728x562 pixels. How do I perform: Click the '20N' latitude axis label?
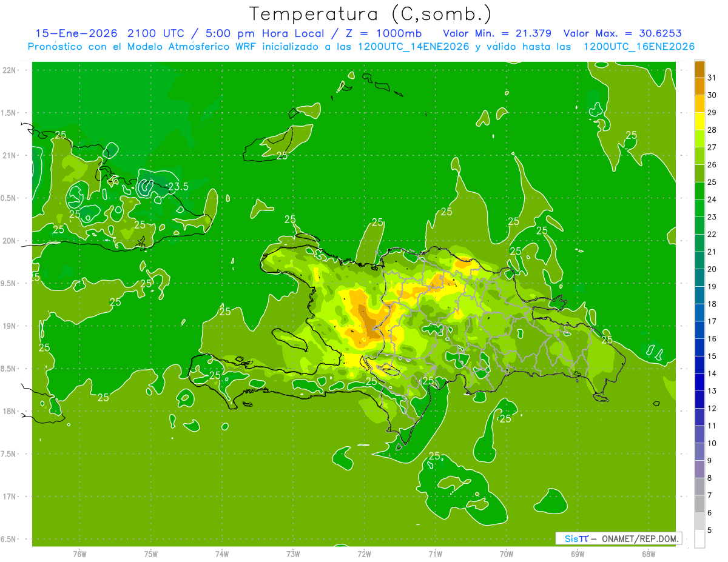point(9,241)
